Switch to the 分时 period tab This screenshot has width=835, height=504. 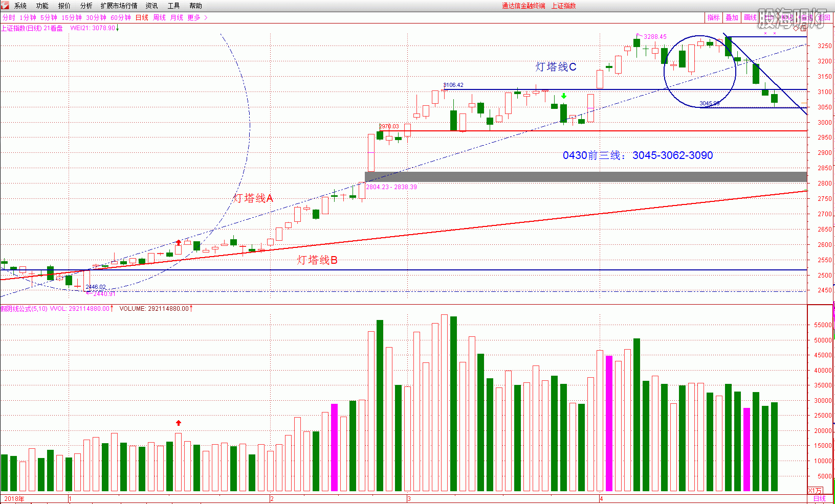pyautogui.click(x=9, y=17)
